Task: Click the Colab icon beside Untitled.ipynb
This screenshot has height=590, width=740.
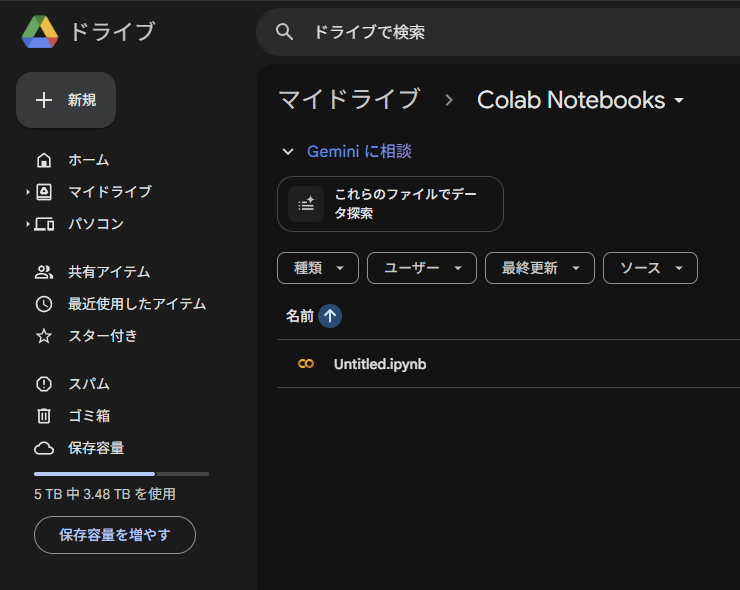Action: pos(306,364)
